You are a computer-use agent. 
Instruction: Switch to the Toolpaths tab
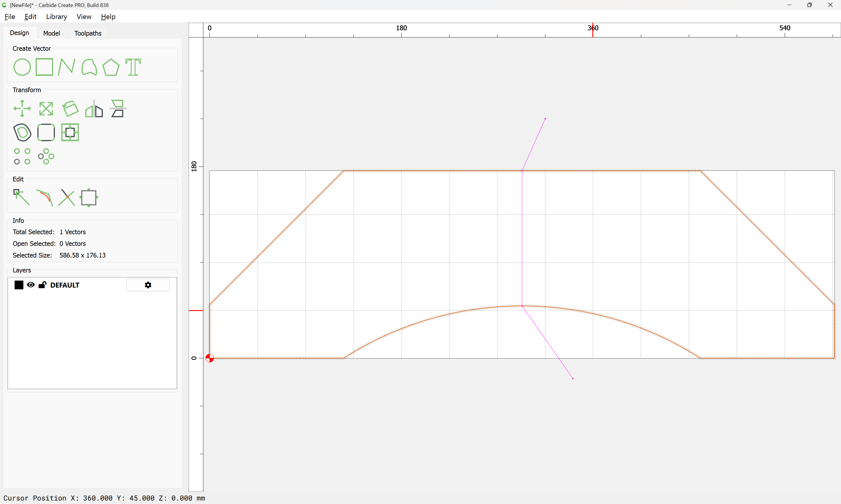88,33
